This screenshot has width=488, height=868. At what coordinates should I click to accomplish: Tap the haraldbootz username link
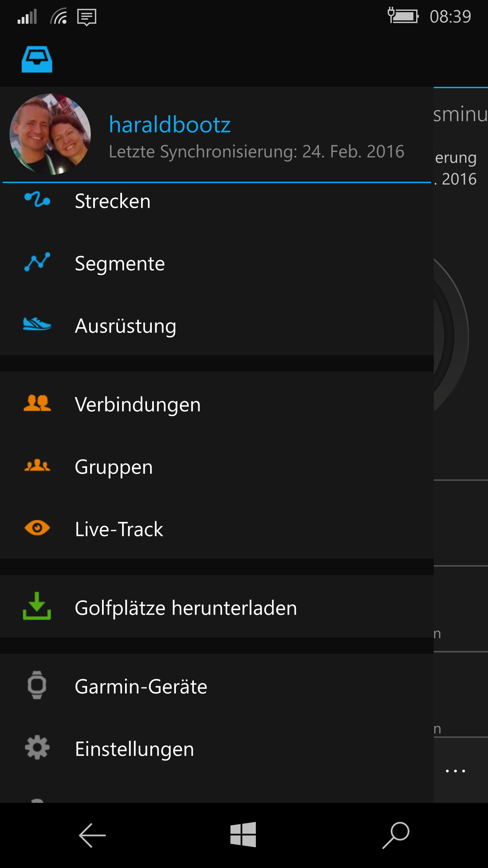tap(170, 124)
